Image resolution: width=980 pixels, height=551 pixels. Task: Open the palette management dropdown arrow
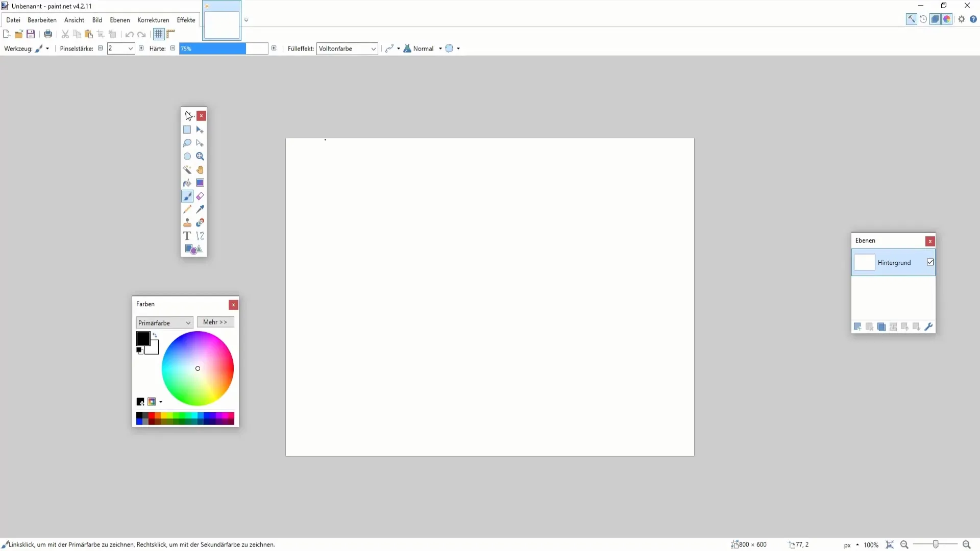(161, 402)
